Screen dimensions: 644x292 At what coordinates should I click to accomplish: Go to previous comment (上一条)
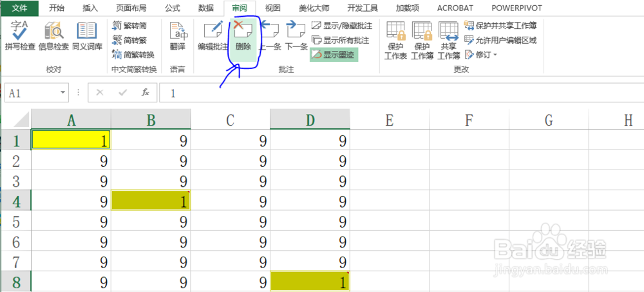[270, 36]
